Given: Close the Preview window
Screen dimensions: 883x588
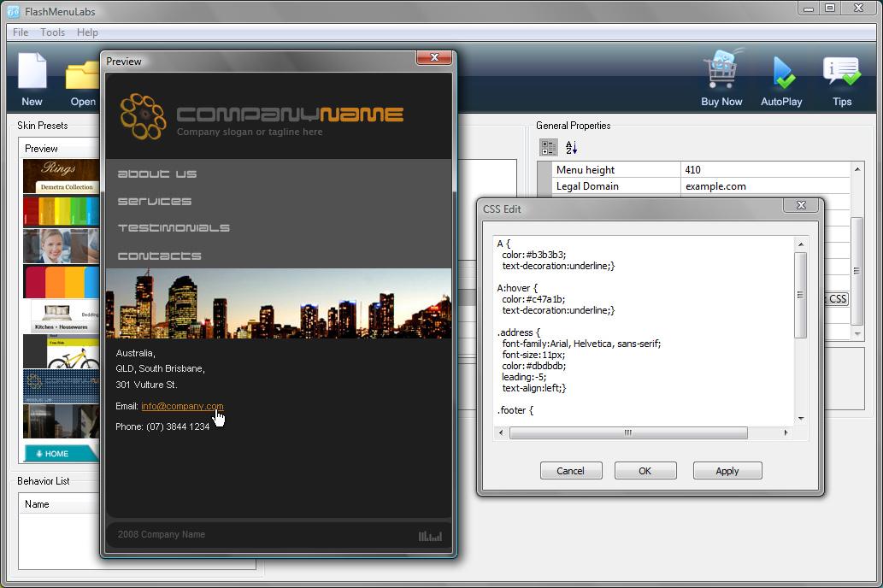Looking at the screenshot, I should coord(434,57).
